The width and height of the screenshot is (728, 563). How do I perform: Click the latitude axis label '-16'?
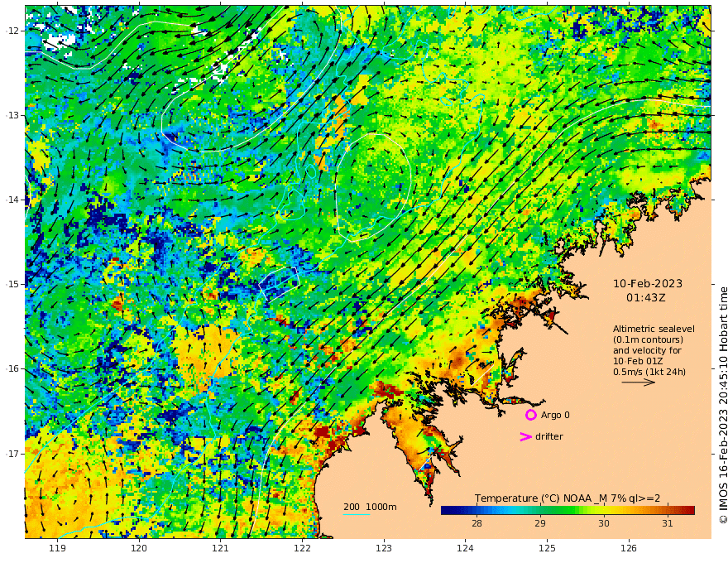coord(12,368)
